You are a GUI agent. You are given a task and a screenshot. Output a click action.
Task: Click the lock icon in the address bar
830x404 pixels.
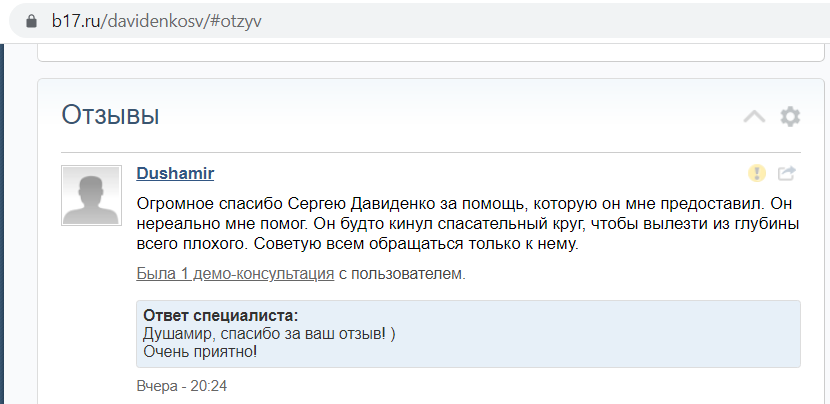(x=32, y=20)
